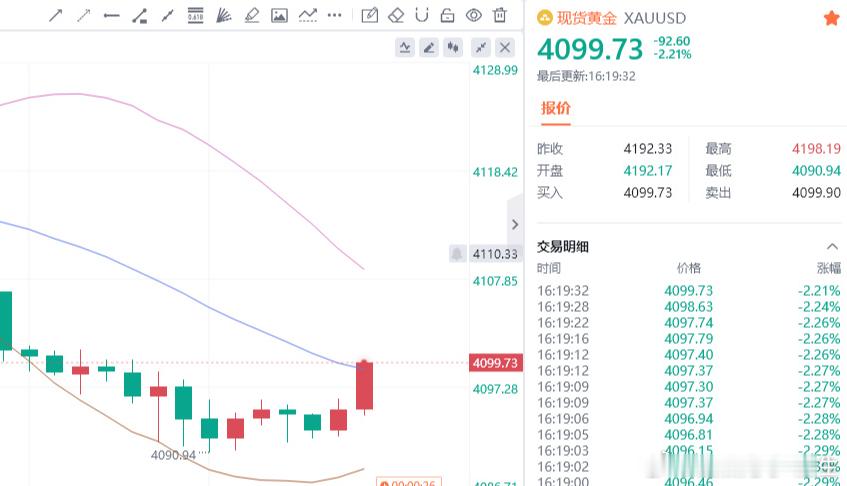Toggle the favorite star for XAUUSD

coord(831,18)
